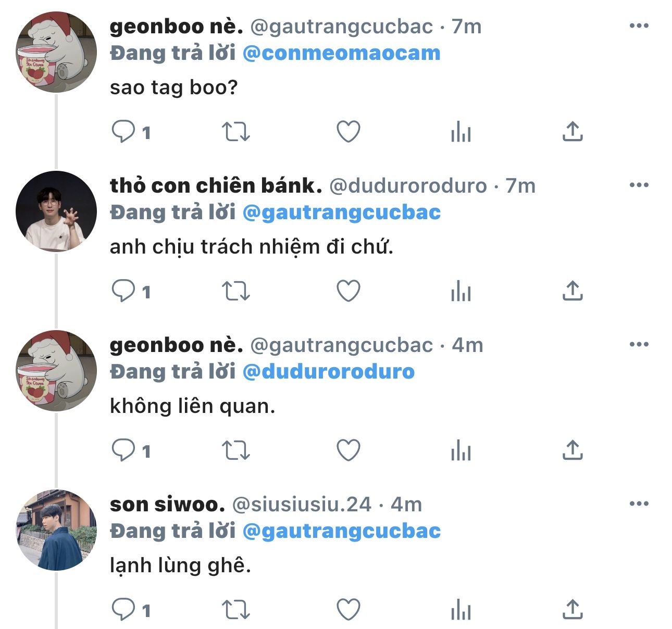The image size is (672, 629).
Task: Like the "không liên quan." tweet
Action: 349,450
